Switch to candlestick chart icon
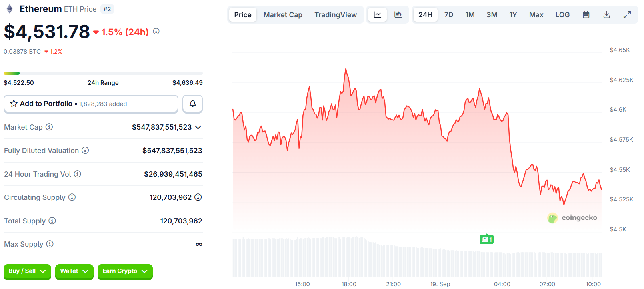This screenshot has width=644, height=289. (x=398, y=15)
